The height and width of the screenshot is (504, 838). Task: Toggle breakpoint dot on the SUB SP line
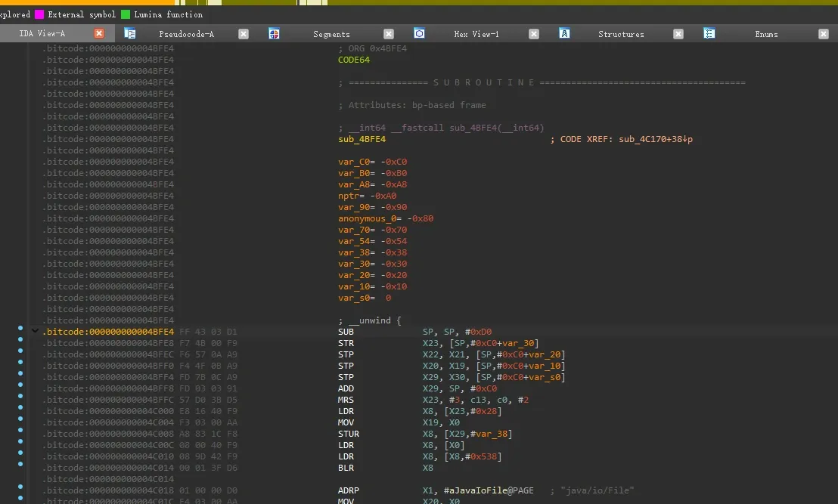(20, 328)
